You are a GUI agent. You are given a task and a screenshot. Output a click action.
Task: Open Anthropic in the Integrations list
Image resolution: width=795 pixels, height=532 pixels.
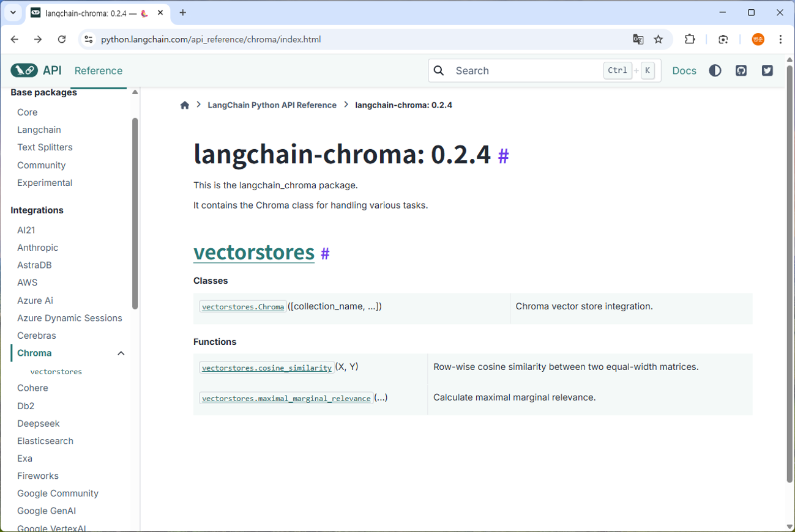[x=38, y=248]
